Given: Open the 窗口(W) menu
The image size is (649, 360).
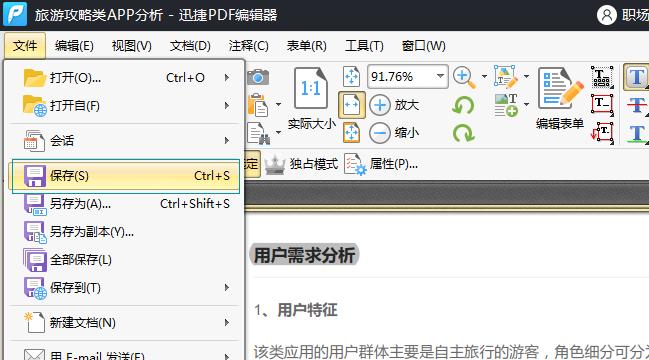Looking at the screenshot, I should point(423,46).
